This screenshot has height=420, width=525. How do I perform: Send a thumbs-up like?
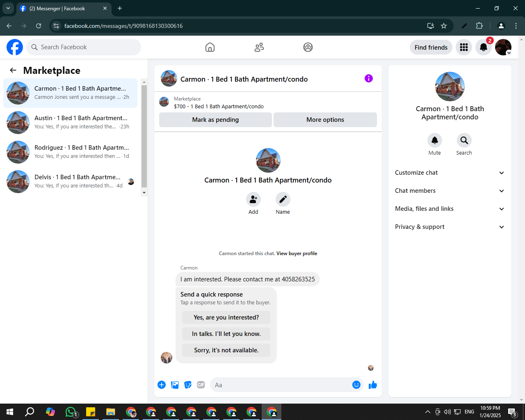tap(373, 385)
